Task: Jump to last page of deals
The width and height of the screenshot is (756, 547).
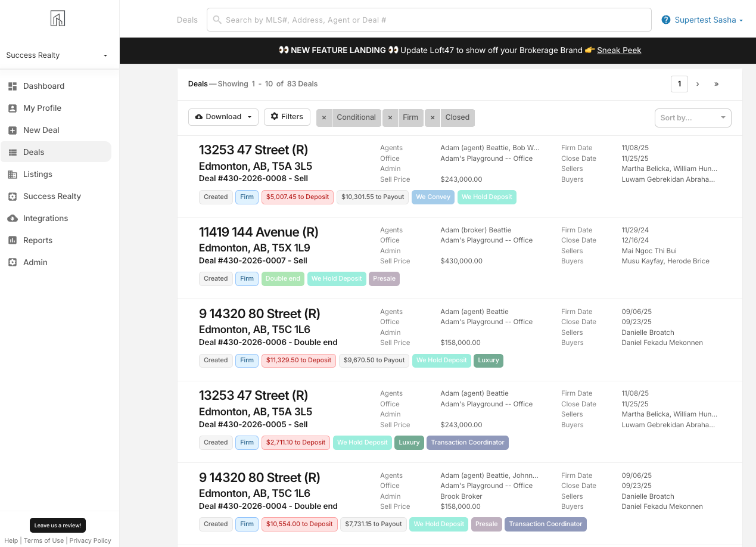Action: pyautogui.click(x=716, y=84)
